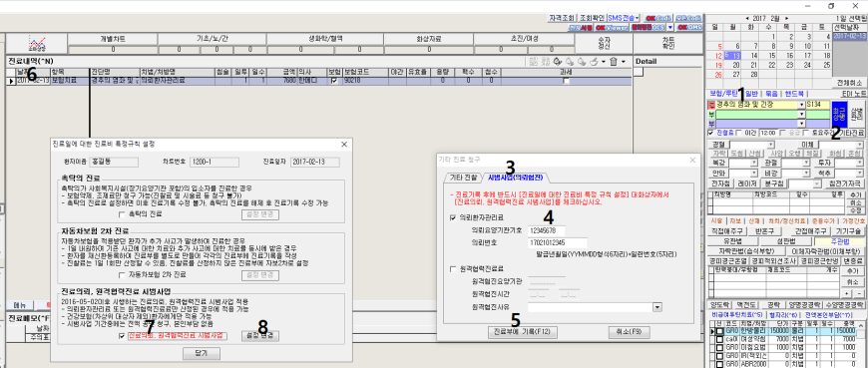This screenshot has width=868, height=368.
Task: Open the OK OMS logo button
Action: (689, 27)
